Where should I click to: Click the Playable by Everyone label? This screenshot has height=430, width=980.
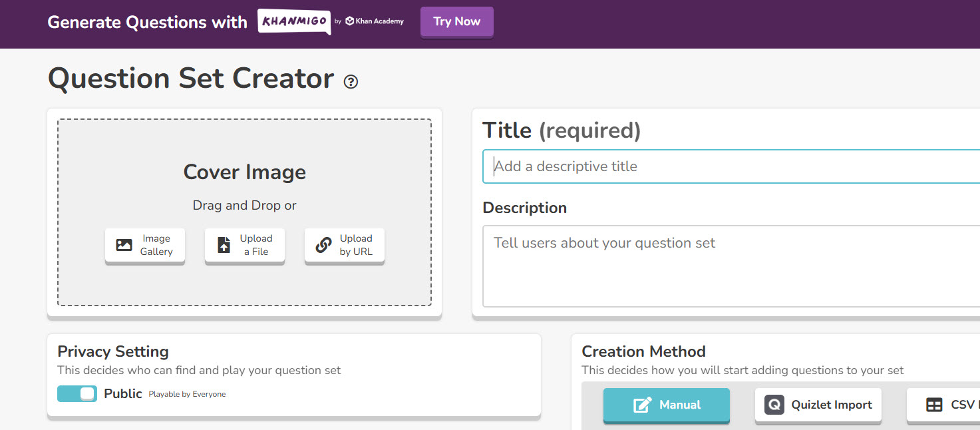click(187, 393)
